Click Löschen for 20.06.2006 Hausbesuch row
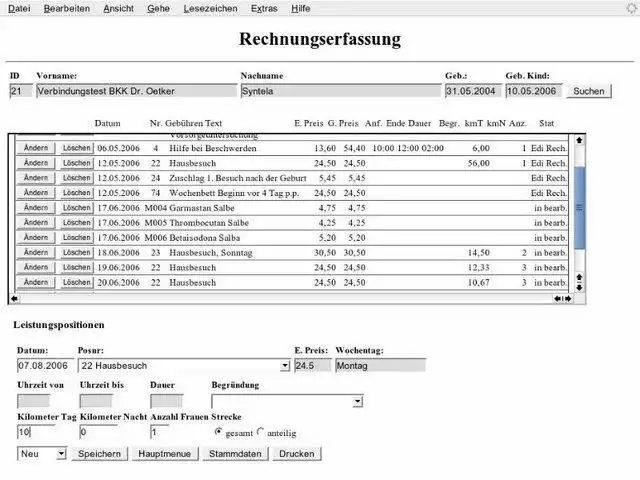Screen dimensions: 640x480 [76, 282]
